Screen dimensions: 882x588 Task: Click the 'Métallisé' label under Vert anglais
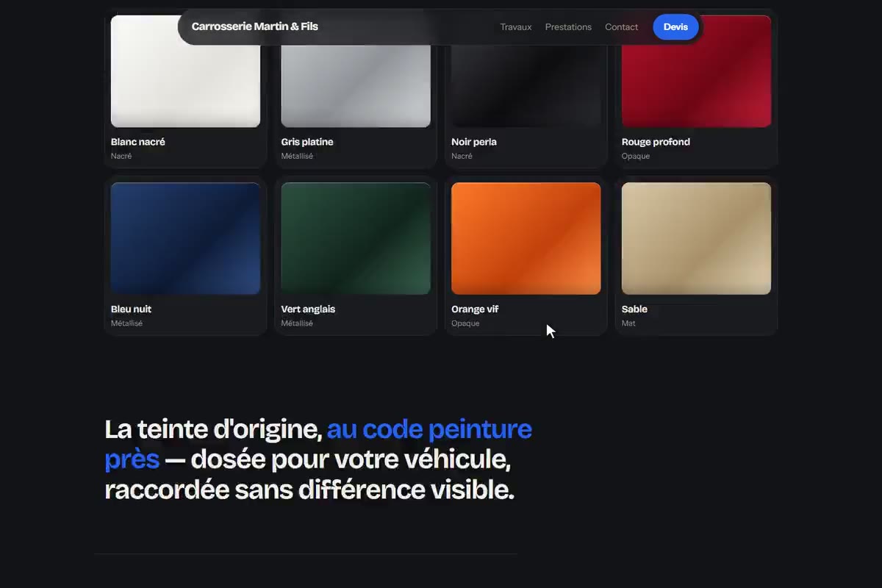297,323
